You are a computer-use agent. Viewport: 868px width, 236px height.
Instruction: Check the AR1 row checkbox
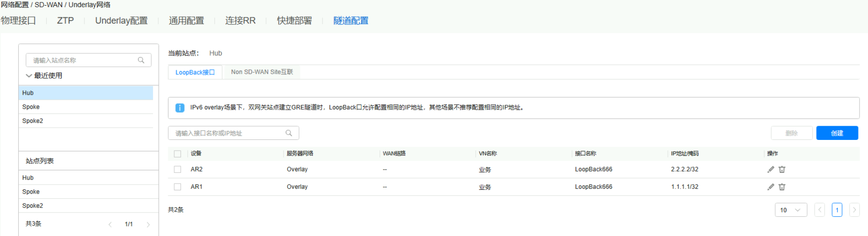click(178, 187)
